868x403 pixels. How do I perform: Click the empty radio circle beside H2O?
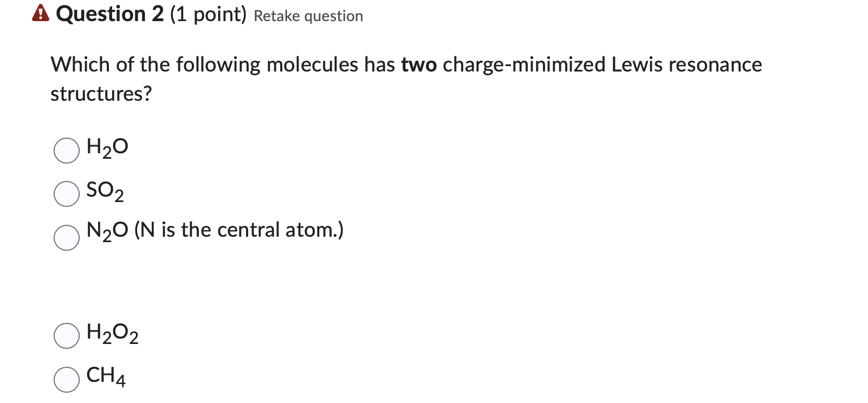tap(66, 151)
